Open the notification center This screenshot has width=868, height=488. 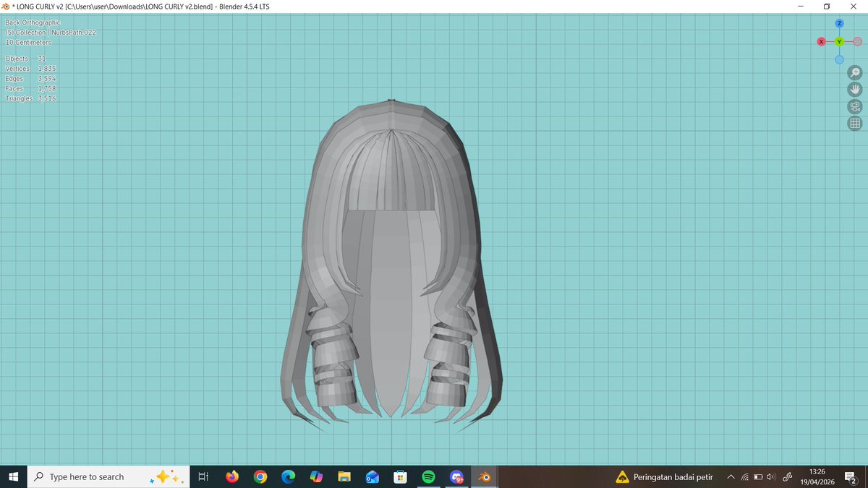point(851,477)
